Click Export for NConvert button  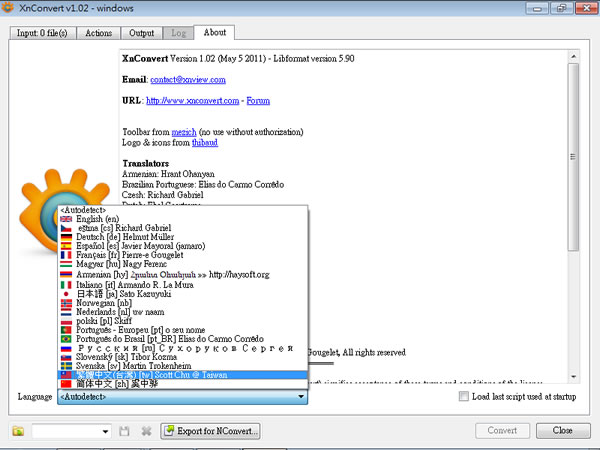[210, 431]
